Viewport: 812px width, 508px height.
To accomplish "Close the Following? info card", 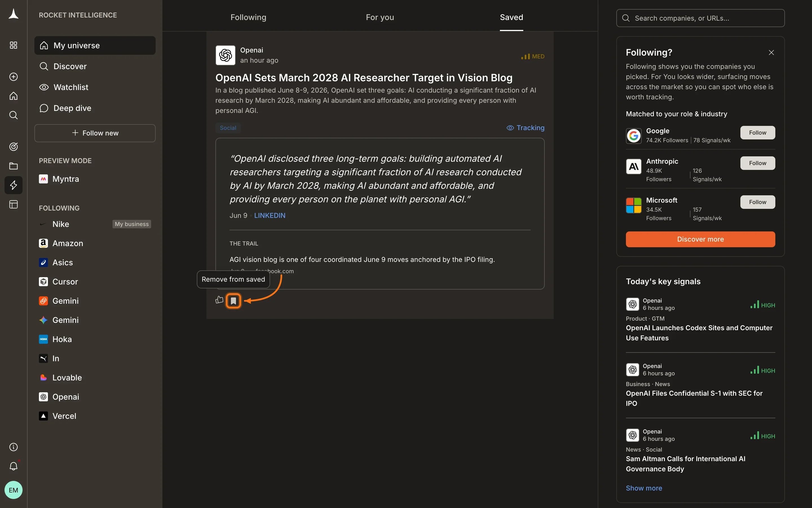I will pyautogui.click(x=771, y=52).
